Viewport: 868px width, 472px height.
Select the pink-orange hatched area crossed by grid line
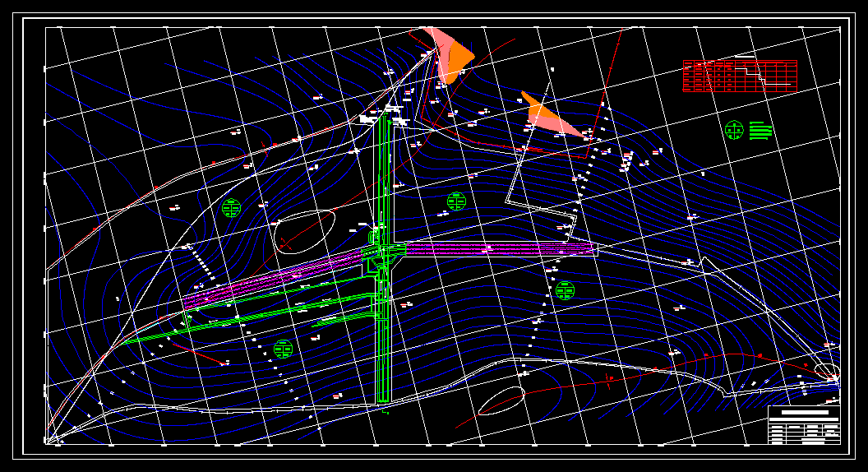click(450, 54)
